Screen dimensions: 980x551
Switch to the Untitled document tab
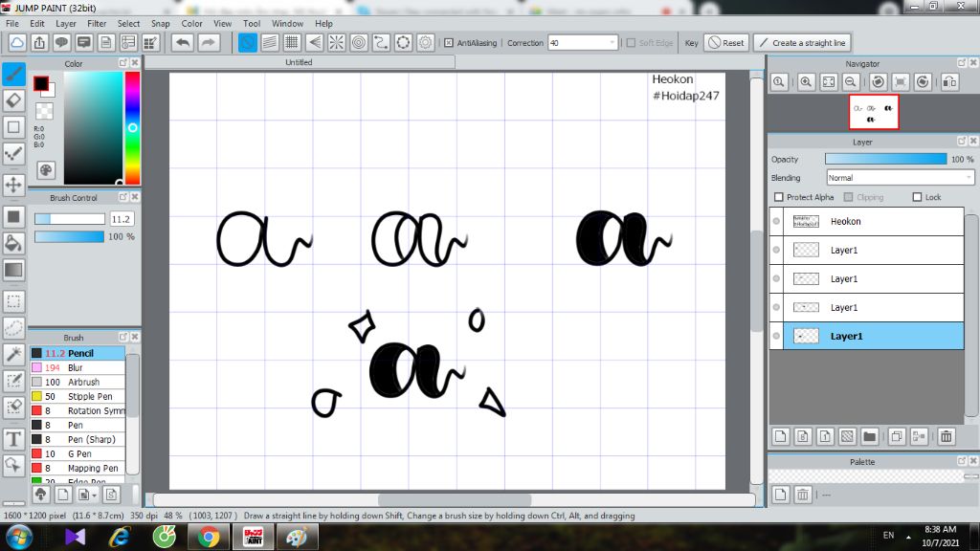click(x=299, y=62)
